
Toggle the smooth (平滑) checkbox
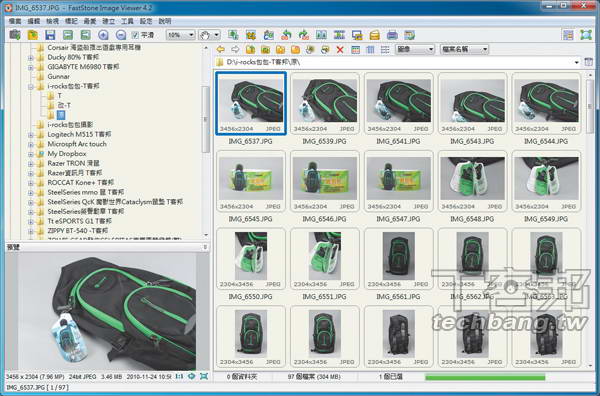coord(135,35)
